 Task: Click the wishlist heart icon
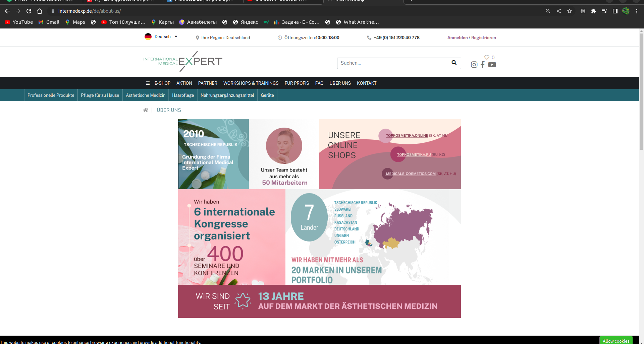point(487,57)
